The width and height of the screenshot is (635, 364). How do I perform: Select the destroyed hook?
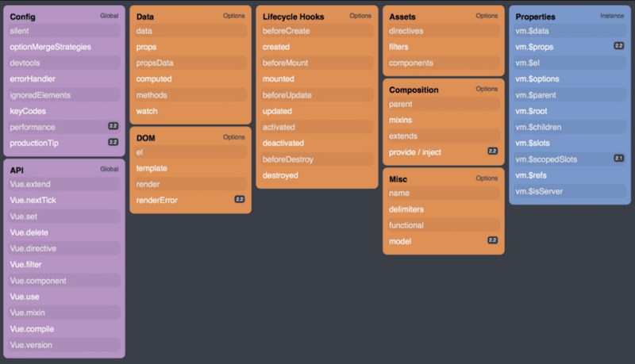tap(317, 175)
